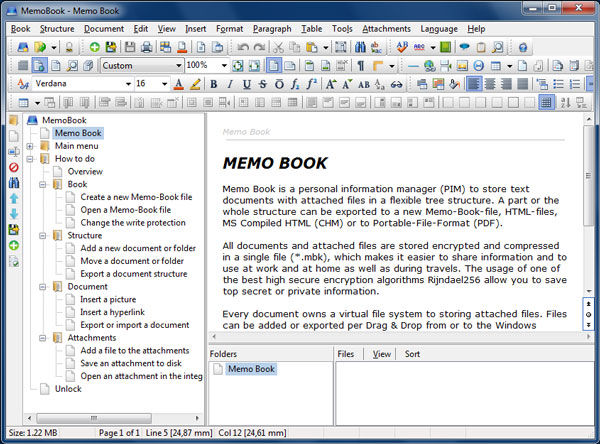
Task: Select Memo Book in Folders panel
Action: pyautogui.click(x=251, y=369)
